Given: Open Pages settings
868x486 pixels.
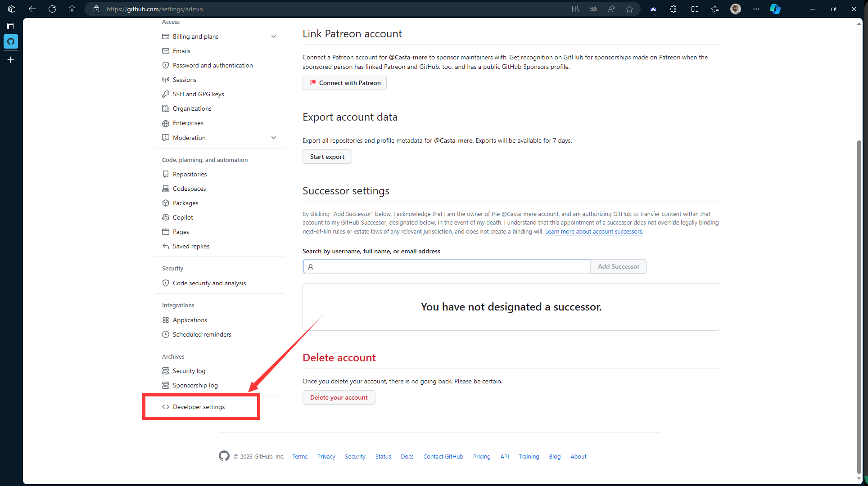Looking at the screenshot, I should [x=181, y=232].
